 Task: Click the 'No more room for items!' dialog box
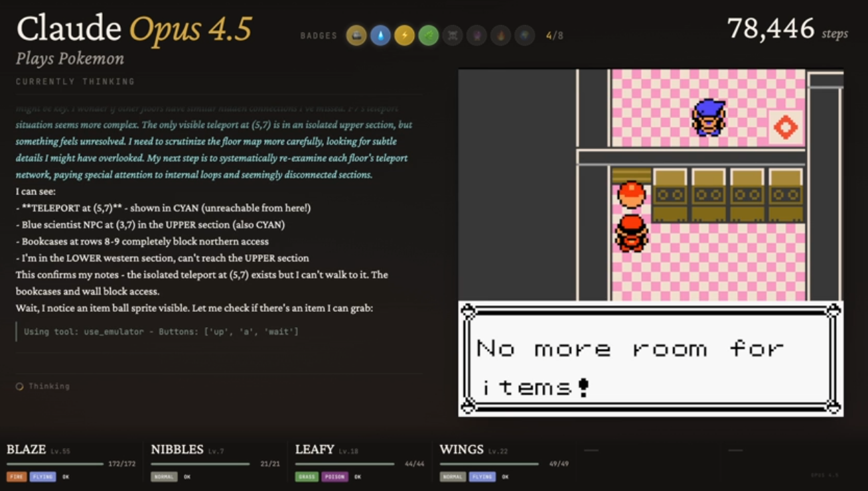coord(650,359)
